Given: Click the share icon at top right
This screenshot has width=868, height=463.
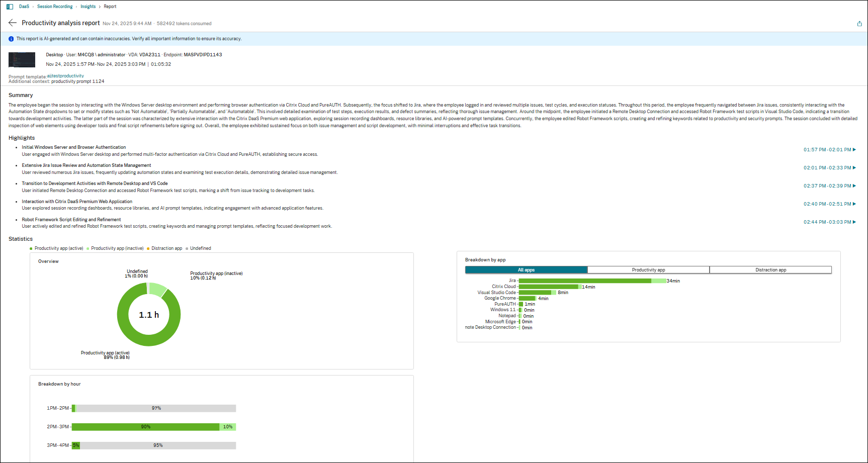Looking at the screenshot, I should (859, 24).
